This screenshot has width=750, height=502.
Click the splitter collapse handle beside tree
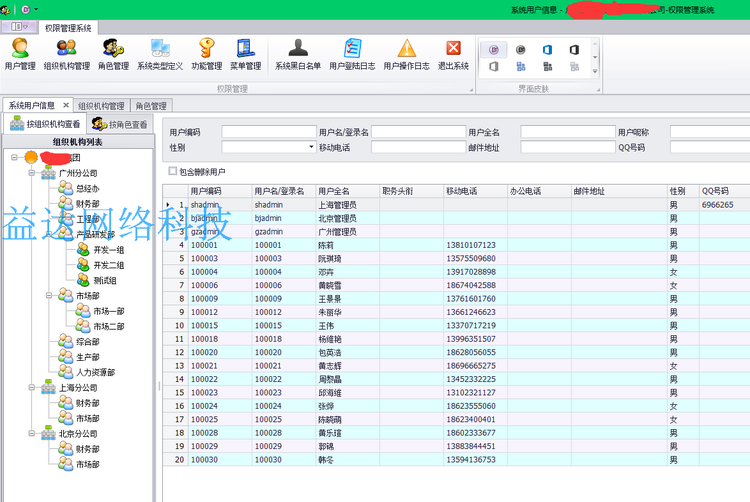[159, 385]
